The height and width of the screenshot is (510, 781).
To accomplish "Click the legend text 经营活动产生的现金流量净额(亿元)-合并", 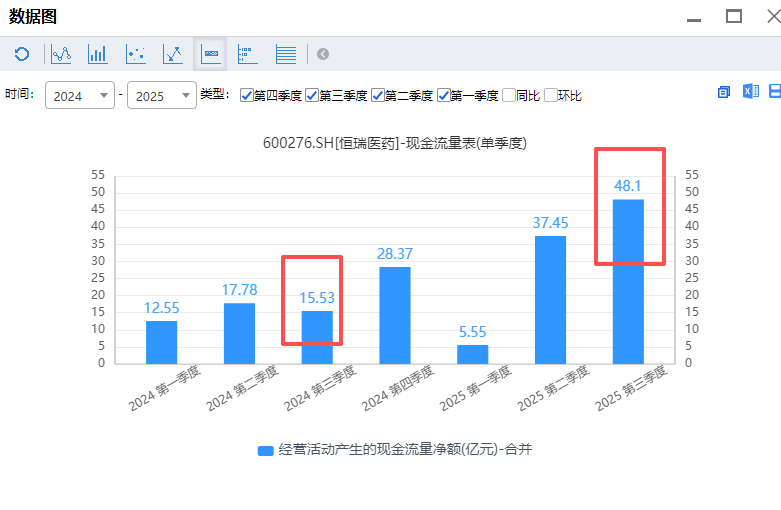I will click(x=405, y=449).
